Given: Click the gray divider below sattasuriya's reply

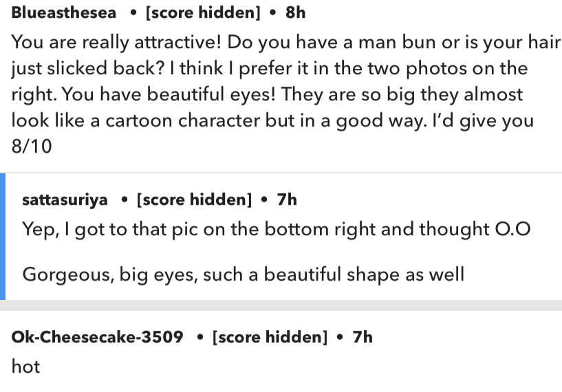Looking at the screenshot, I should (x=281, y=305).
